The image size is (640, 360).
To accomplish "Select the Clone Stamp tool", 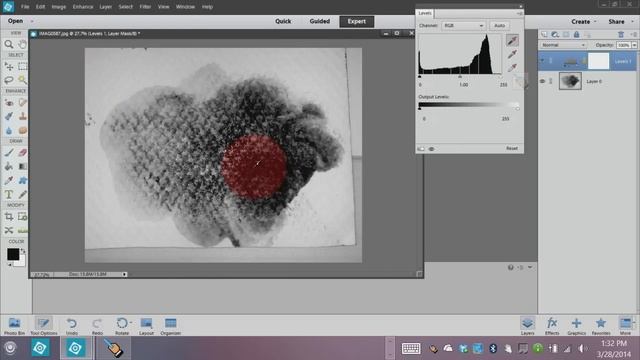I will tap(22, 116).
